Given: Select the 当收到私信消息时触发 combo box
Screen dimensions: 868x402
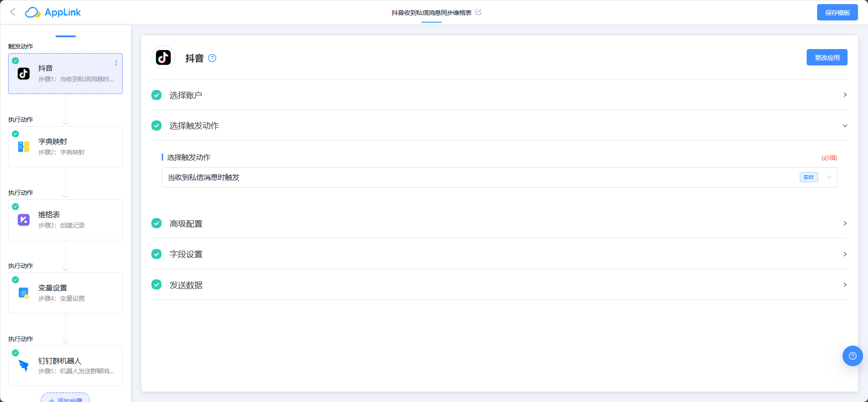Looking at the screenshot, I should 499,177.
